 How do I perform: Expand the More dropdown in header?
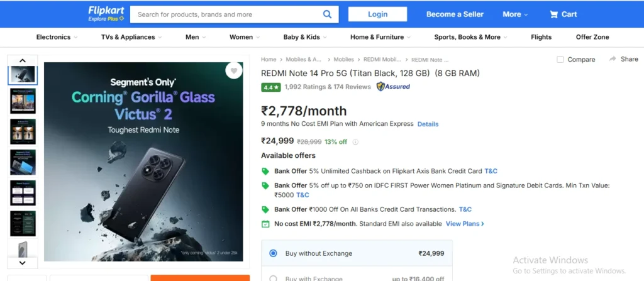click(x=516, y=14)
